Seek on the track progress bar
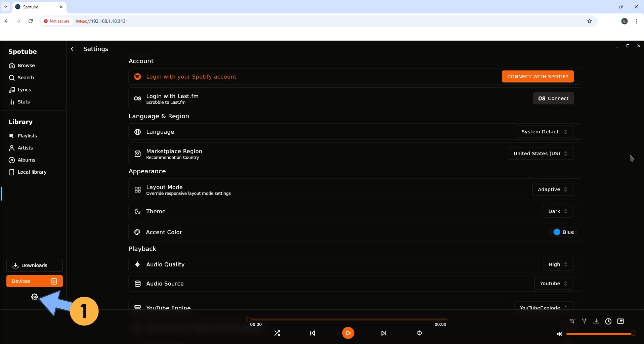This screenshot has height=344, width=644. (x=348, y=319)
